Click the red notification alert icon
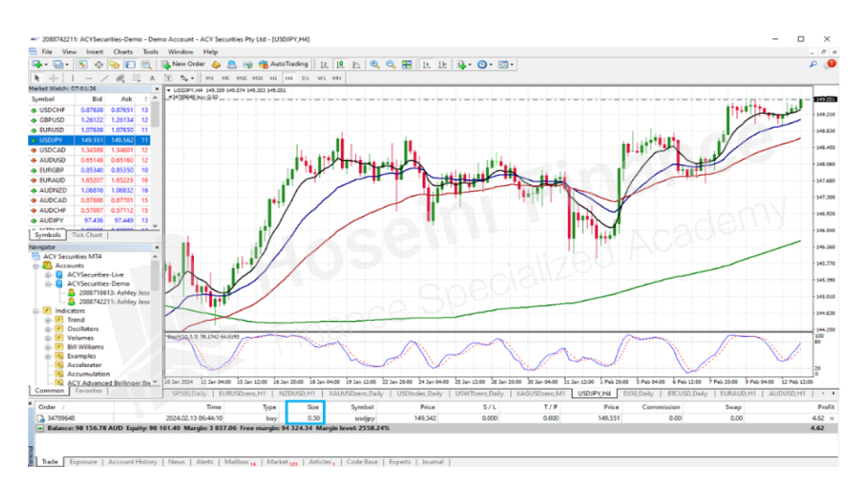Viewport: 868px width, 502px height. 831,63
